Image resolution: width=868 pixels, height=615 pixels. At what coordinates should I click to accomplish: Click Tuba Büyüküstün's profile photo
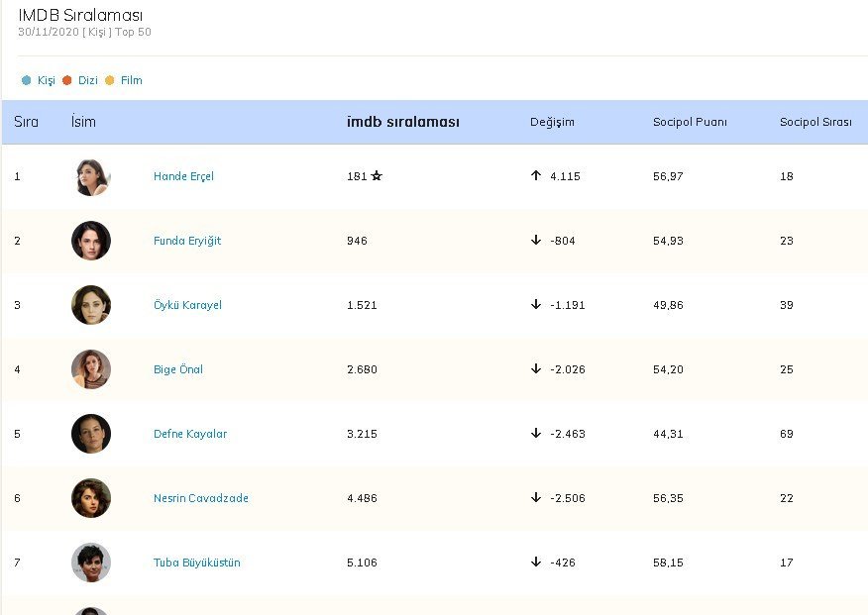coord(91,563)
